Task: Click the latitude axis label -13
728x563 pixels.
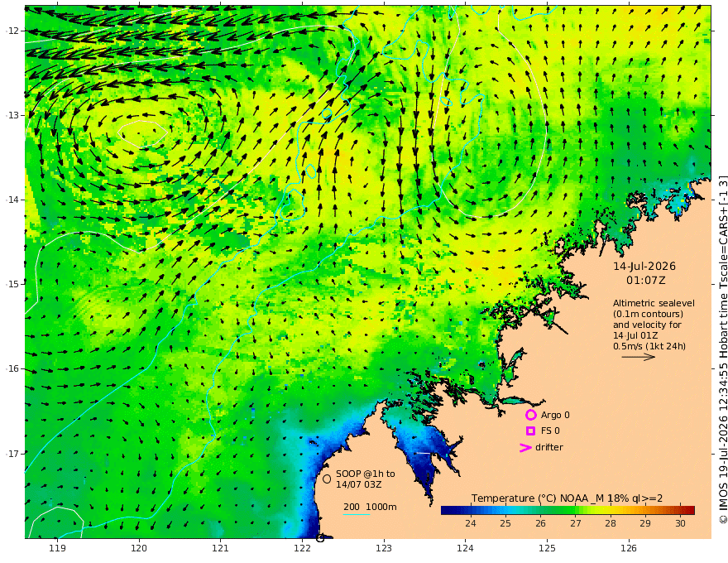Action: click(x=12, y=115)
